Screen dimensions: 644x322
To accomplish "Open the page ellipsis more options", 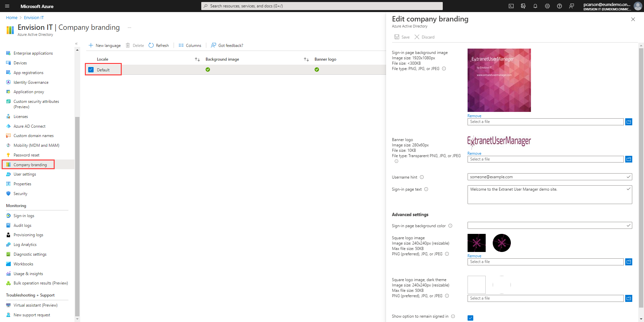I will pos(129,28).
